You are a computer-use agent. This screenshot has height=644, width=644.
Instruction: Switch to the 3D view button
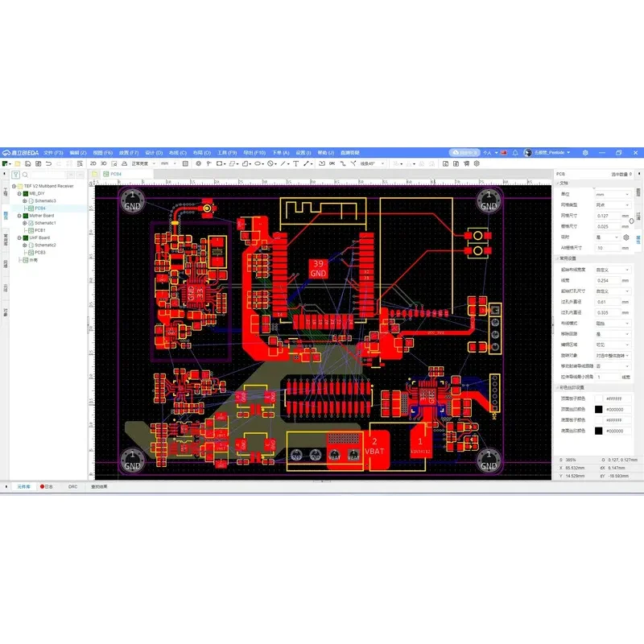point(104,163)
